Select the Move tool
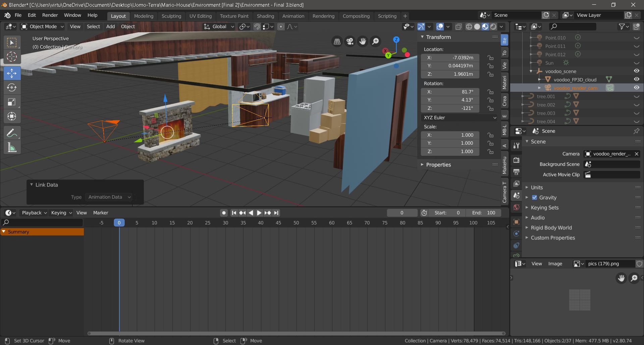The image size is (644, 345). [x=12, y=73]
